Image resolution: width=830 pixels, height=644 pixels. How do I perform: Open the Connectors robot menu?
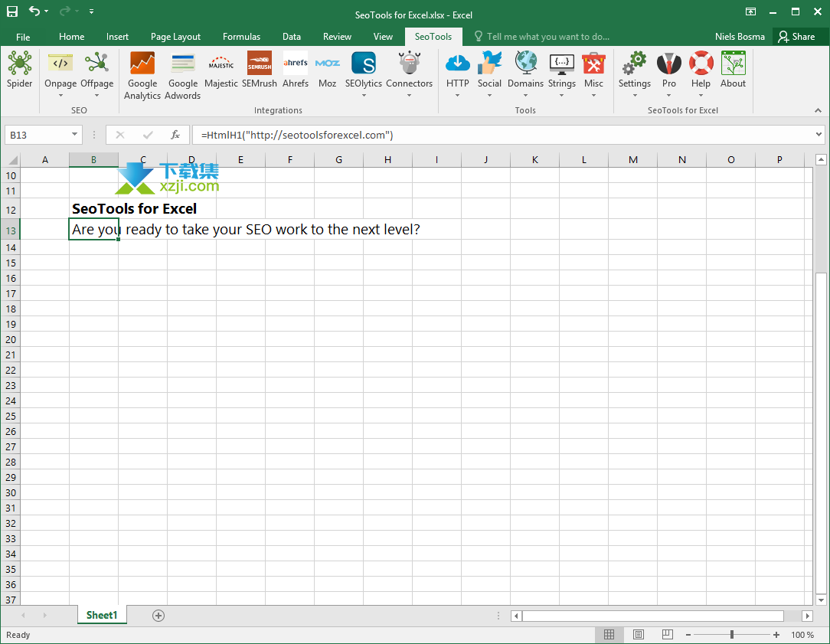tap(409, 74)
